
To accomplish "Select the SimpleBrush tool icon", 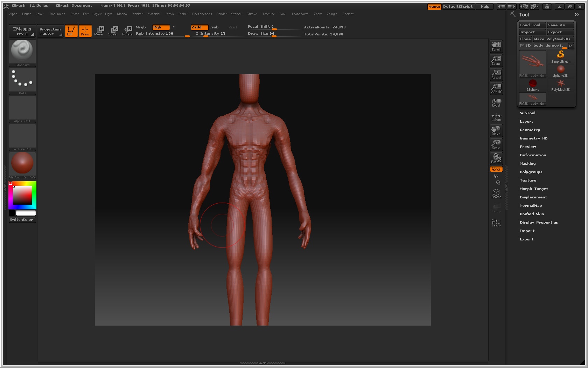I will tap(560, 56).
